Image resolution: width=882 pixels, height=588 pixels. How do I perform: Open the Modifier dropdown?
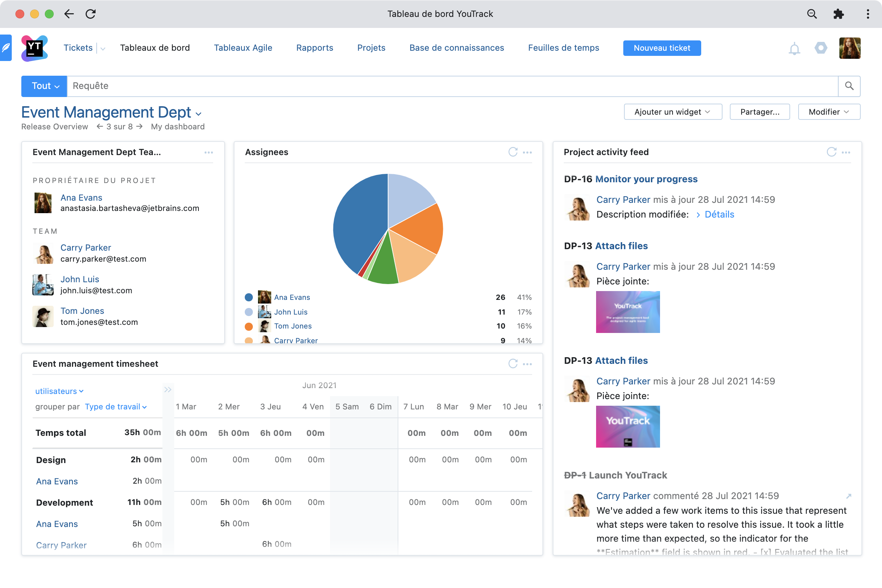(x=829, y=112)
